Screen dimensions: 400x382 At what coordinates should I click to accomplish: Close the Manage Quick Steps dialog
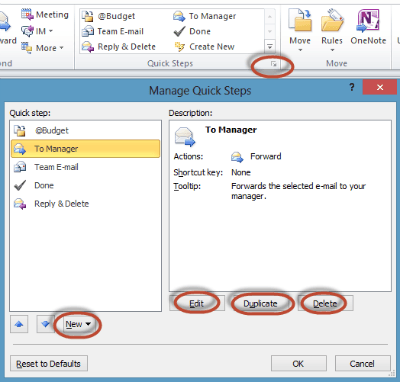pos(380,87)
